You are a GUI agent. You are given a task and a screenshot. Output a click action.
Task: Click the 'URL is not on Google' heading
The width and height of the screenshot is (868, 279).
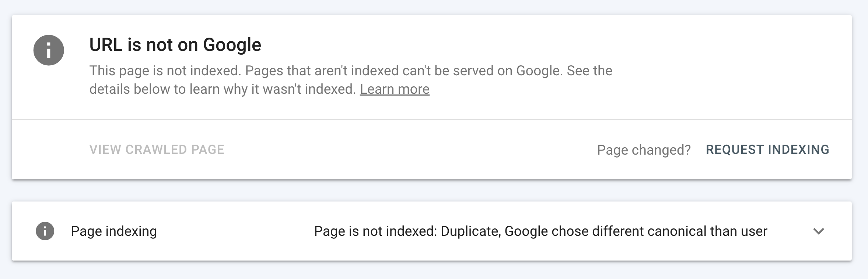point(175,45)
